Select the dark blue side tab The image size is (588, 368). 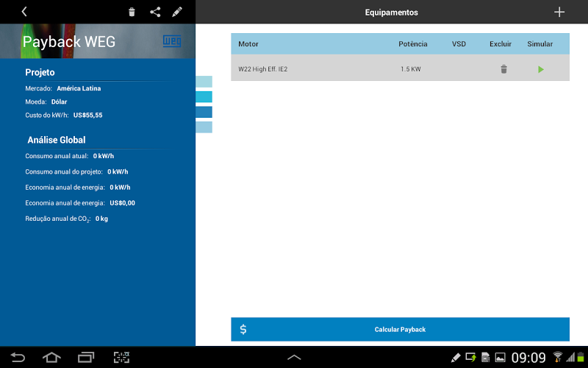pos(204,112)
